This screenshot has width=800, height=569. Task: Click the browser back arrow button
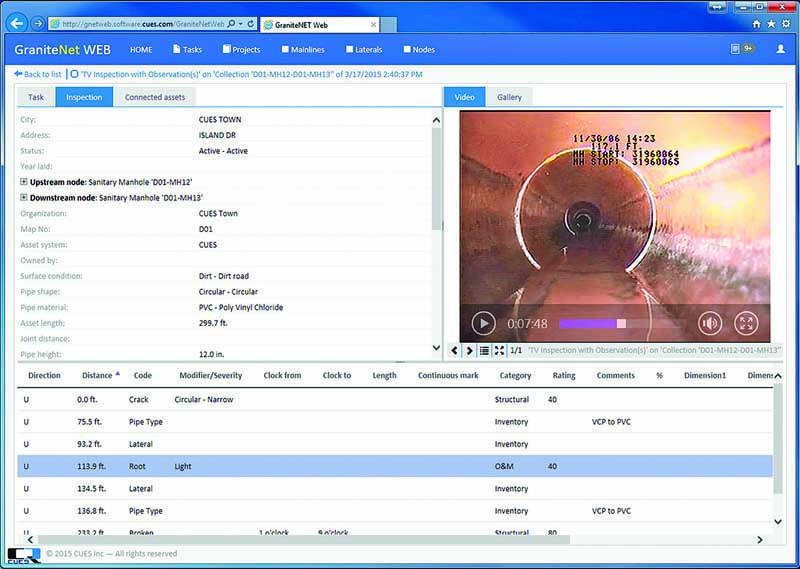(x=16, y=23)
